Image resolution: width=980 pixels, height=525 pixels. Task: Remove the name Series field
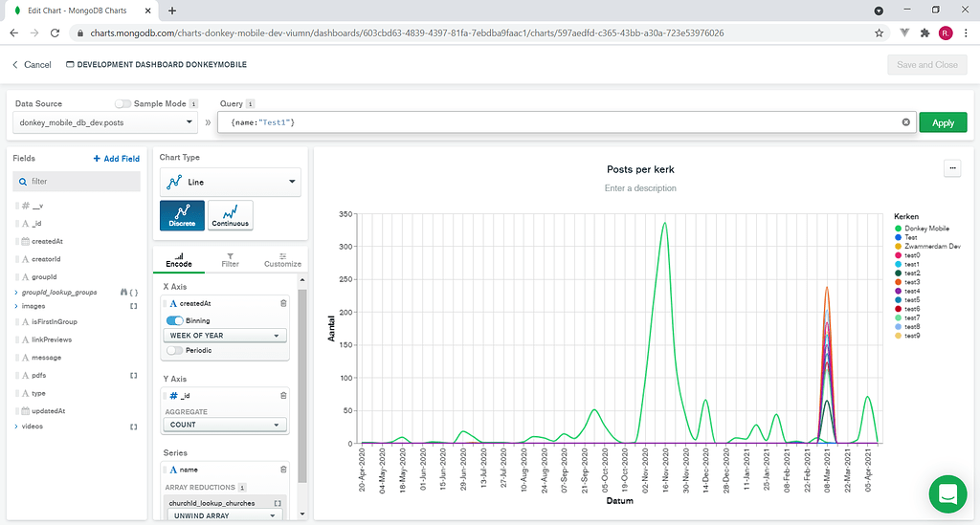coord(283,470)
